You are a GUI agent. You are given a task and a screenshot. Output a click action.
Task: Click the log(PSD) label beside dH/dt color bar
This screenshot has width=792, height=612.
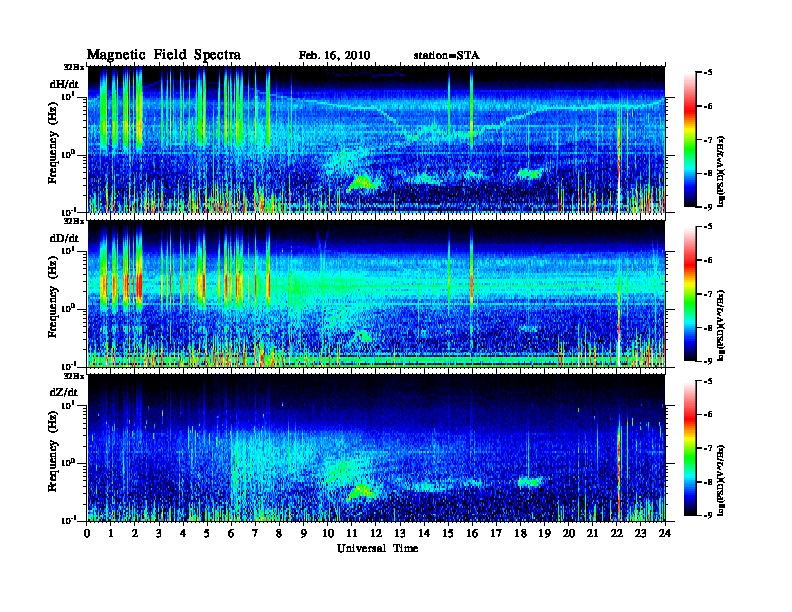point(721,171)
